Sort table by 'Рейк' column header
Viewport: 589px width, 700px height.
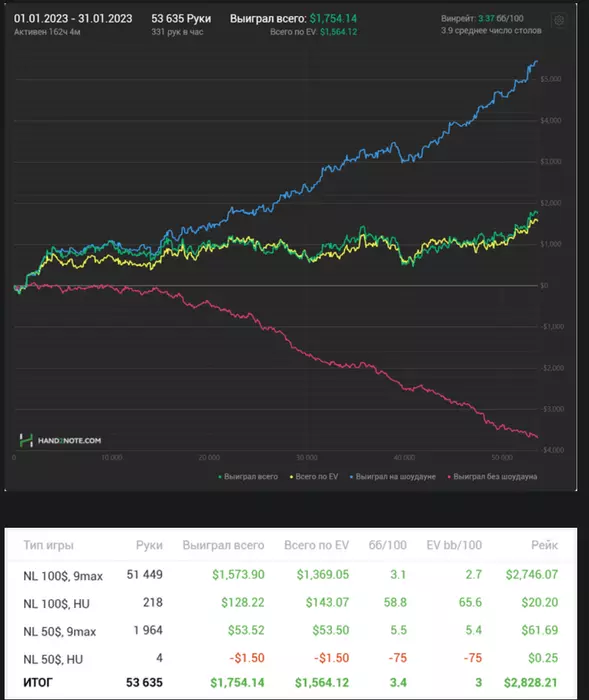click(544, 545)
